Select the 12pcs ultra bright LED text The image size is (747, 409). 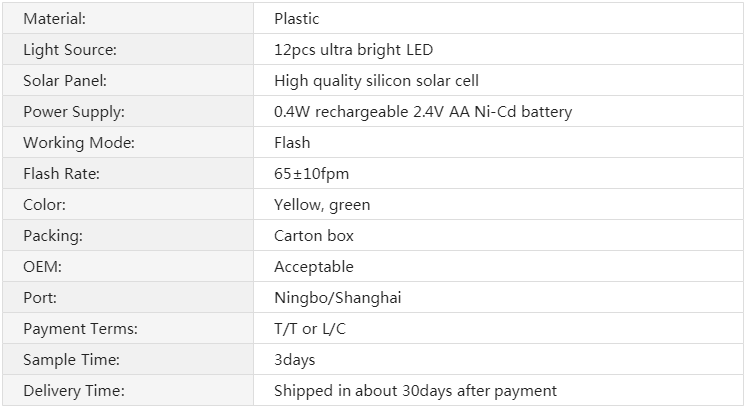tap(353, 50)
